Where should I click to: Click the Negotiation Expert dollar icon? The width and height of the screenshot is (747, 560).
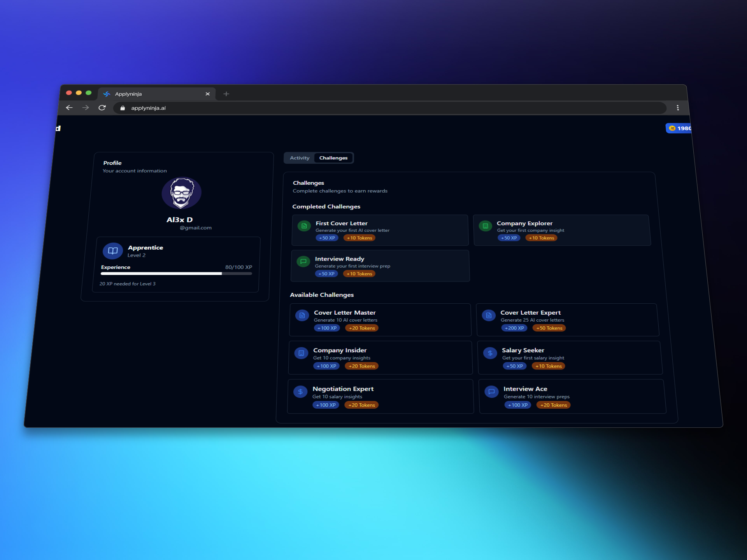(300, 392)
